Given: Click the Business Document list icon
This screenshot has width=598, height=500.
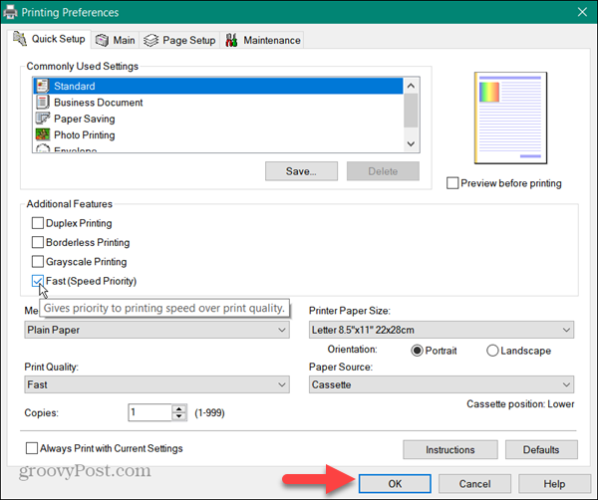Looking at the screenshot, I should point(43,102).
